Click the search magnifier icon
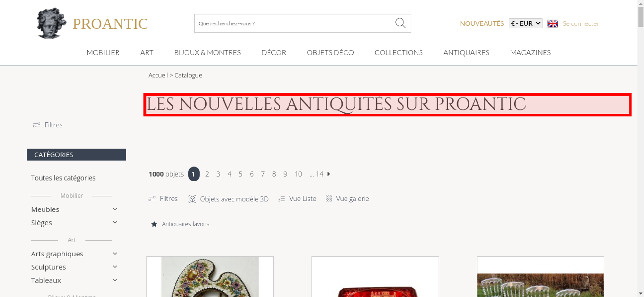Image resolution: width=644 pixels, height=297 pixels. point(400,23)
